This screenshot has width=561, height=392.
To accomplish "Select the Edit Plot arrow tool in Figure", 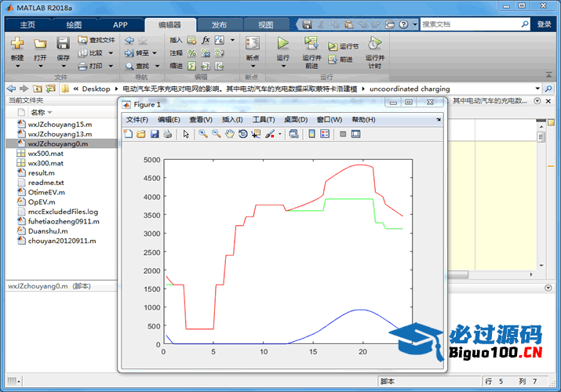I will (186, 134).
